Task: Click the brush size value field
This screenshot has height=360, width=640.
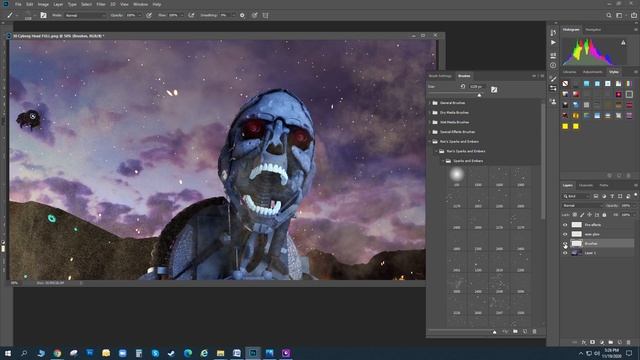Action: point(476,87)
